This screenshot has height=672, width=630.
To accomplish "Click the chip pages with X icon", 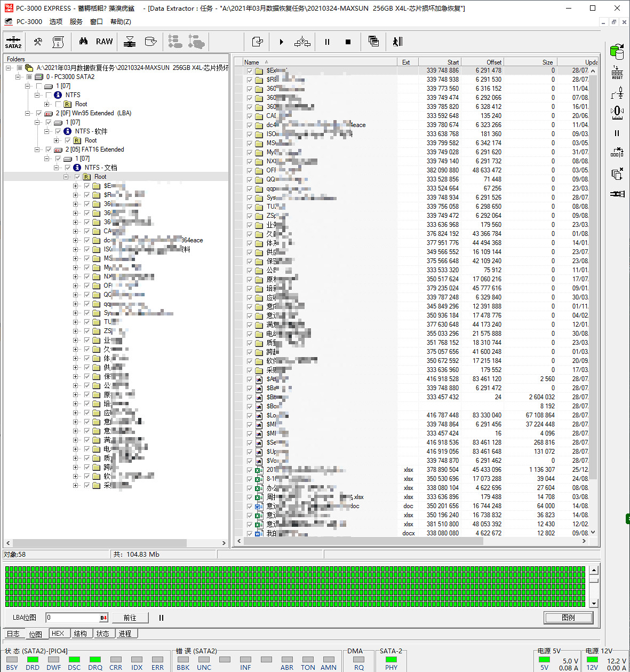I will coord(617,173).
